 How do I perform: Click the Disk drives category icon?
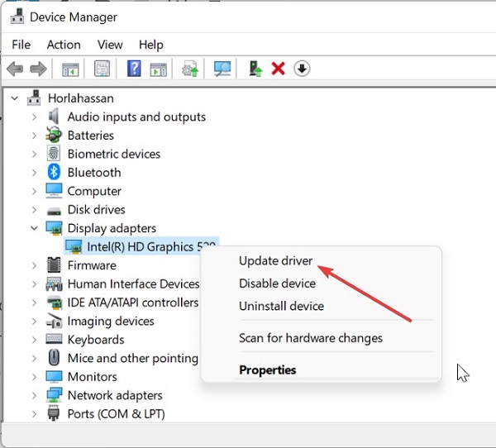coord(54,211)
